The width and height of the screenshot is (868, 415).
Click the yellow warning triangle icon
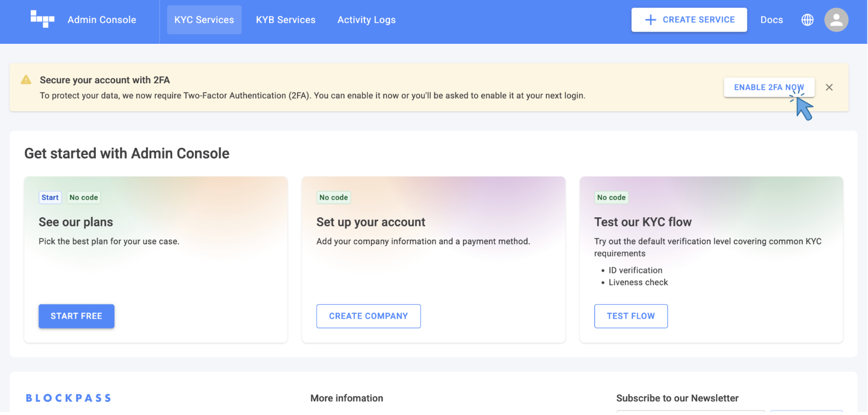[26, 80]
